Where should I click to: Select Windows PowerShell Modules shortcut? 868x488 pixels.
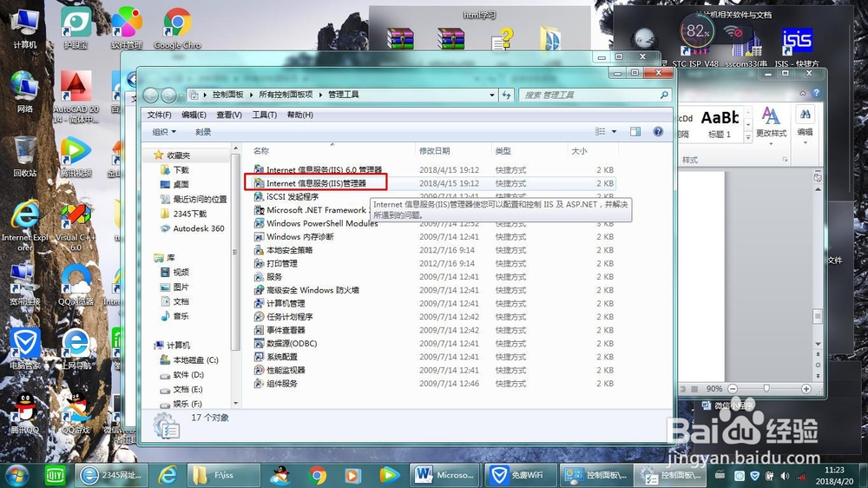316,223
